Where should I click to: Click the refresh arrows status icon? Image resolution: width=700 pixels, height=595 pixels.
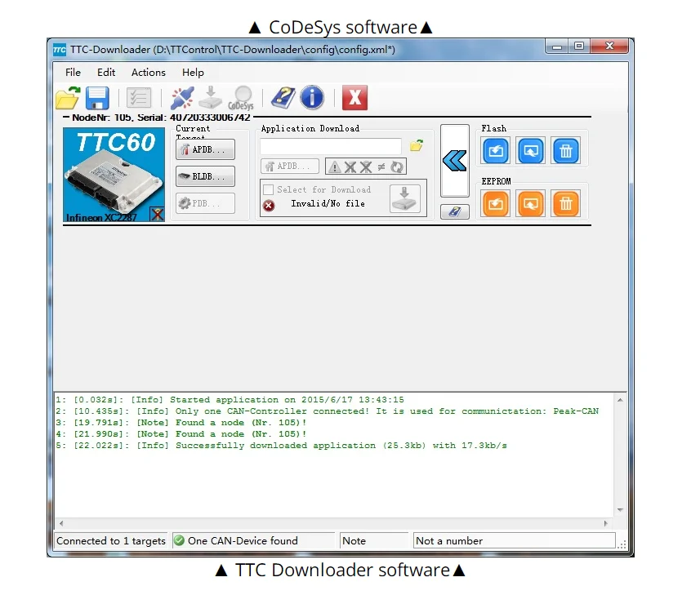(397, 167)
